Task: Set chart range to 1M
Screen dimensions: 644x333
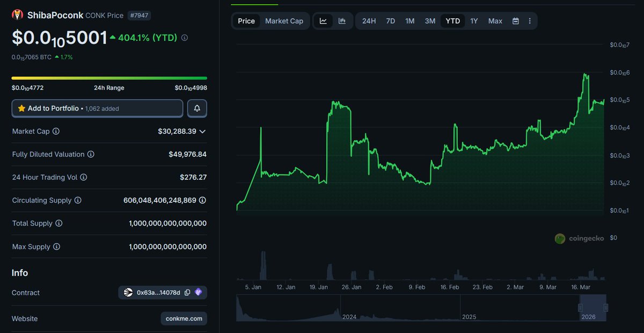Action: (410, 21)
